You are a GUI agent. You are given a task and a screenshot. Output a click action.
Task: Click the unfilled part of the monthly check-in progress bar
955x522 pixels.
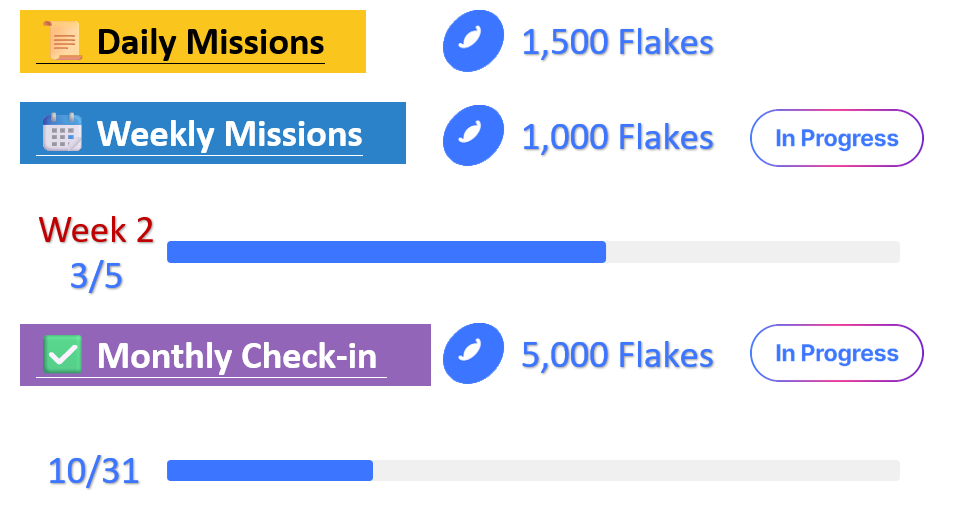(x=636, y=470)
